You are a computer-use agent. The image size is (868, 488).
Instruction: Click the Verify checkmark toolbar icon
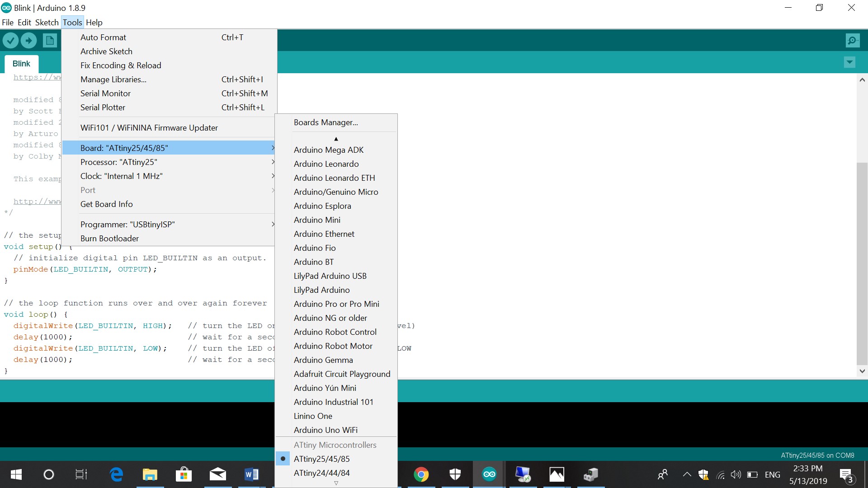click(10, 41)
